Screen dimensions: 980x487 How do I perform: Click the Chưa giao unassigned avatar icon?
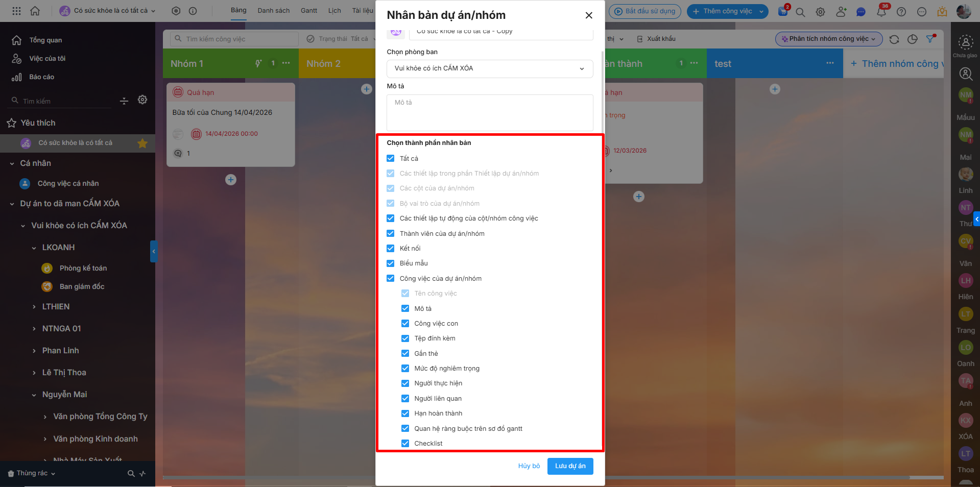(x=965, y=42)
